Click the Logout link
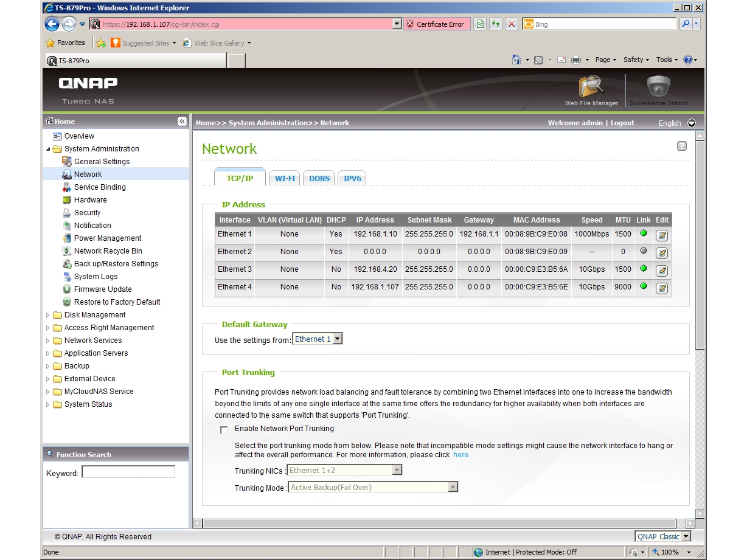This screenshot has height=560, width=747. click(x=622, y=123)
